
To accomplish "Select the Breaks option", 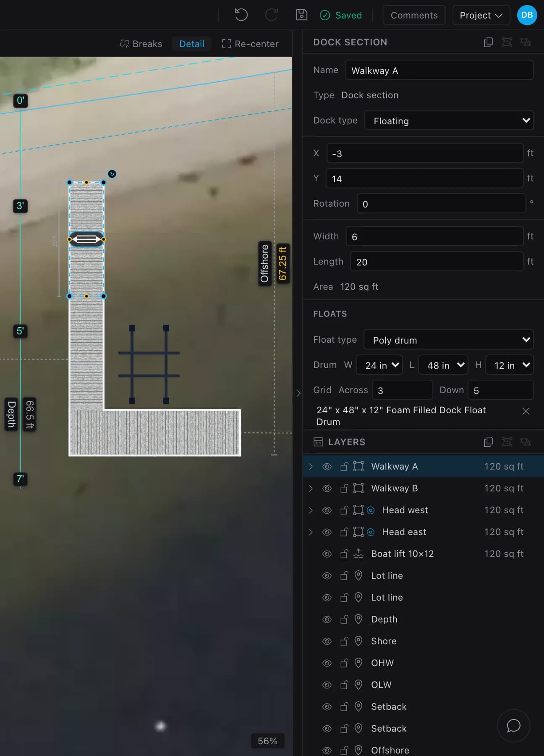I will click(141, 44).
